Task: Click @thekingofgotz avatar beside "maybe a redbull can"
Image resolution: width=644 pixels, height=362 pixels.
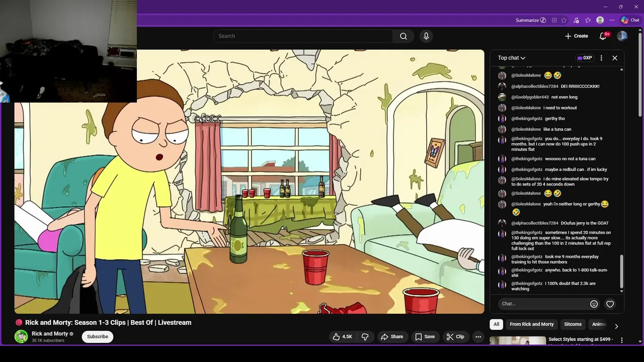Action: point(502,170)
